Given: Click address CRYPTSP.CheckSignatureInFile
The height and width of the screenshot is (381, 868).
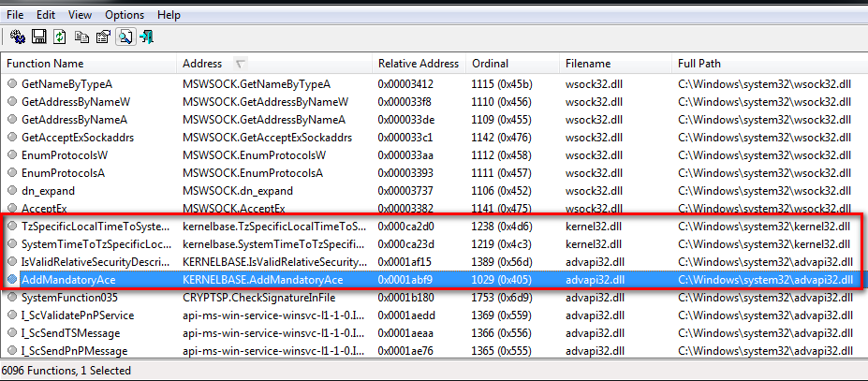Looking at the screenshot, I should coord(259,298).
